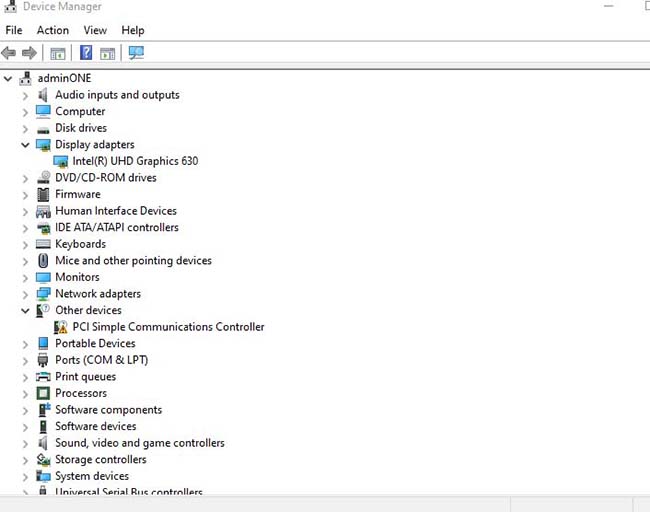Click the Print queues printer icon
Image resolution: width=650 pixels, height=512 pixels.
[43, 376]
